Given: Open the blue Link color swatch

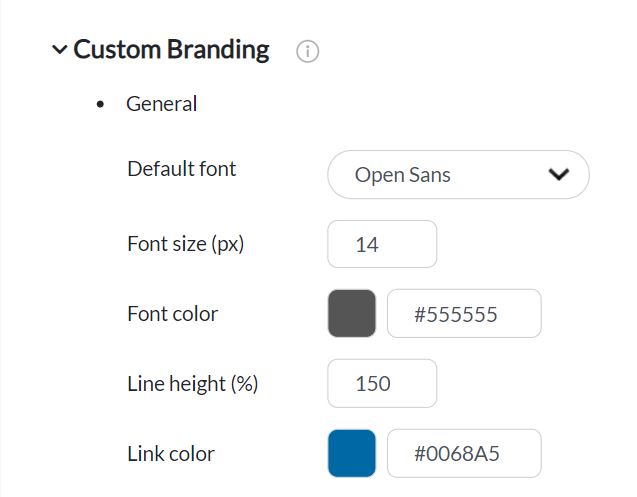Looking at the screenshot, I should coord(352,453).
